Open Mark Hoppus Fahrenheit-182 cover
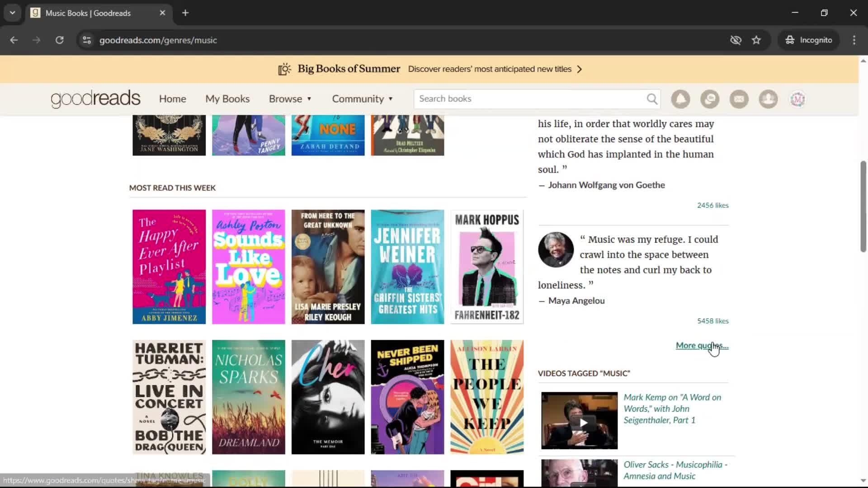868x488 pixels. (x=487, y=267)
